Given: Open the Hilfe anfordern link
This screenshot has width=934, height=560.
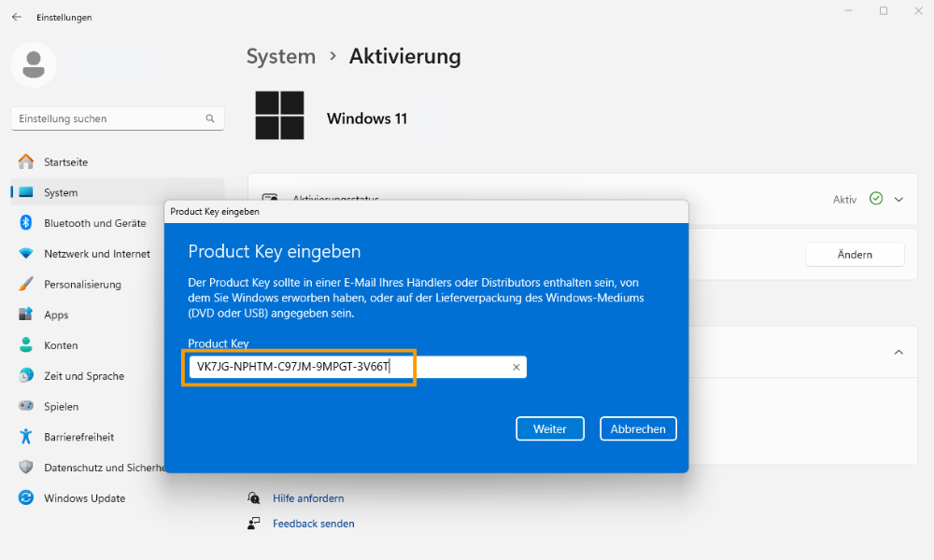Looking at the screenshot, I should [x=308, y=498].
